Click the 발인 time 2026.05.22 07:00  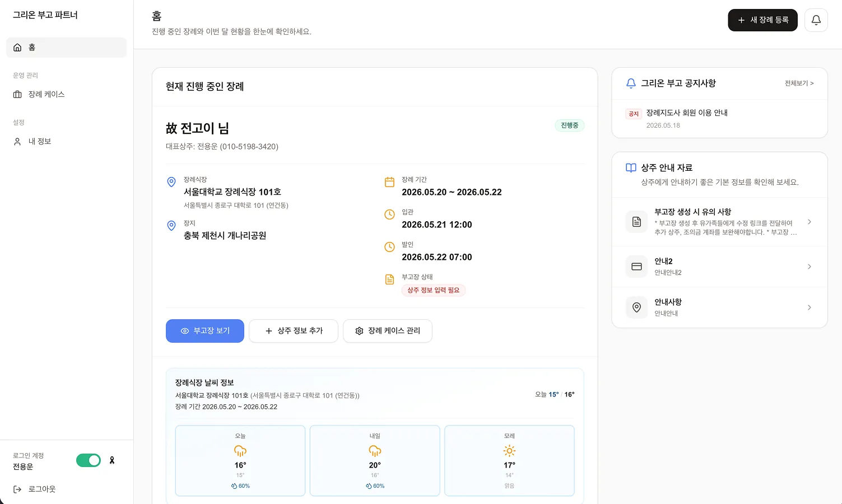tap(437, 257)
